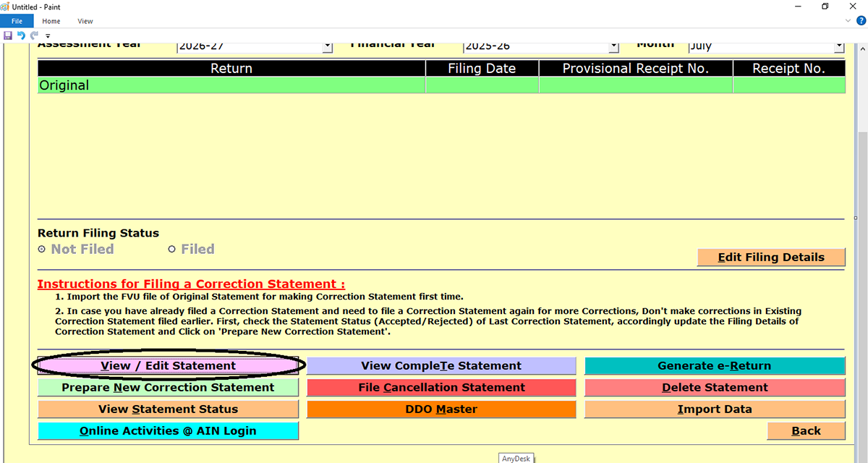The width and height of the screenshot is (868, 463).
Task: Expand the Assessment Year dropdown
Action: pyautogui.click(x=327, y=46)
